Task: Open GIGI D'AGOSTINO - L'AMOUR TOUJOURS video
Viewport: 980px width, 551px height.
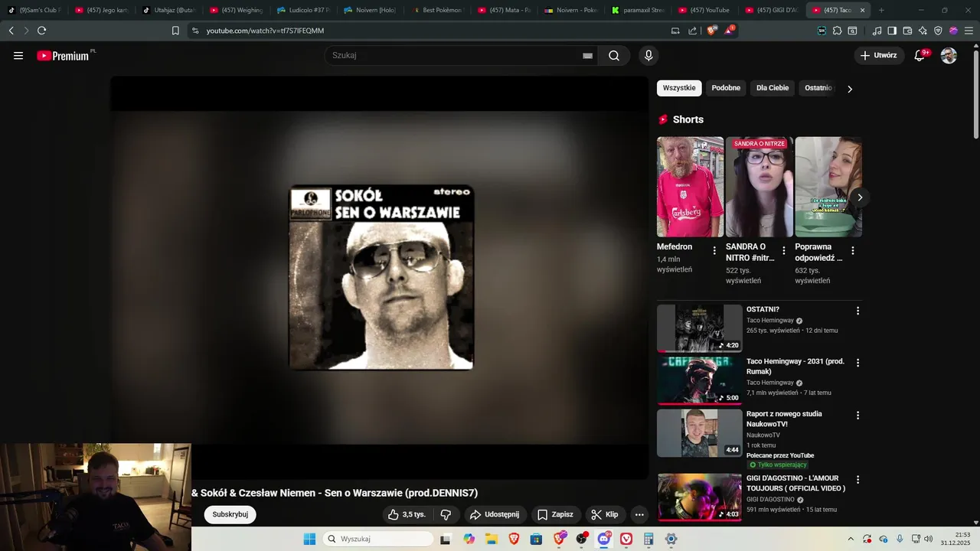Action: tap(700, 497)
